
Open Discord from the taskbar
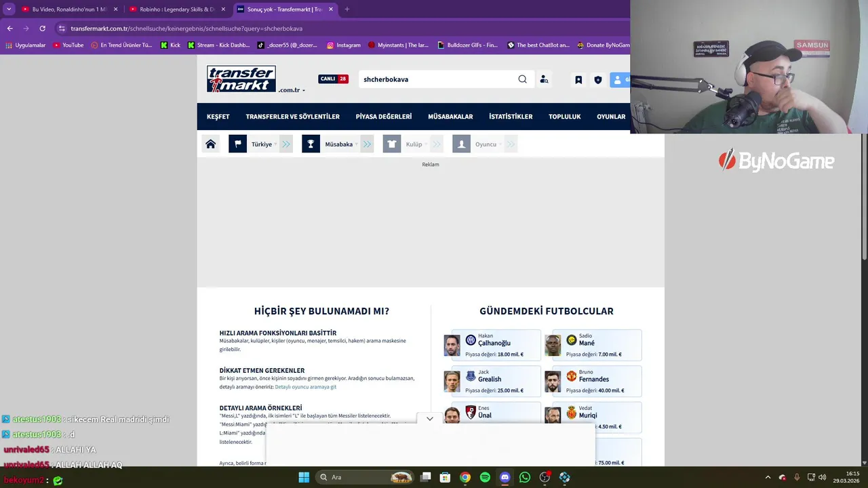(x=505, y=477)
